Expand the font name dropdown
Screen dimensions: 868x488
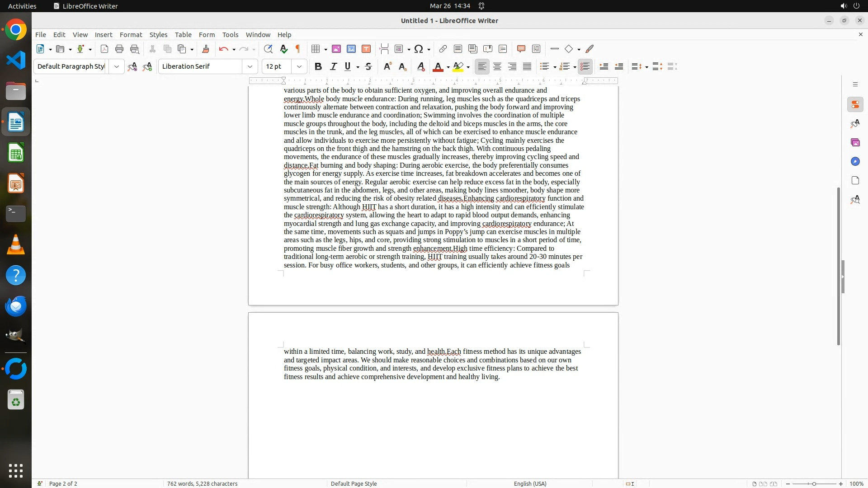[250, 67]
